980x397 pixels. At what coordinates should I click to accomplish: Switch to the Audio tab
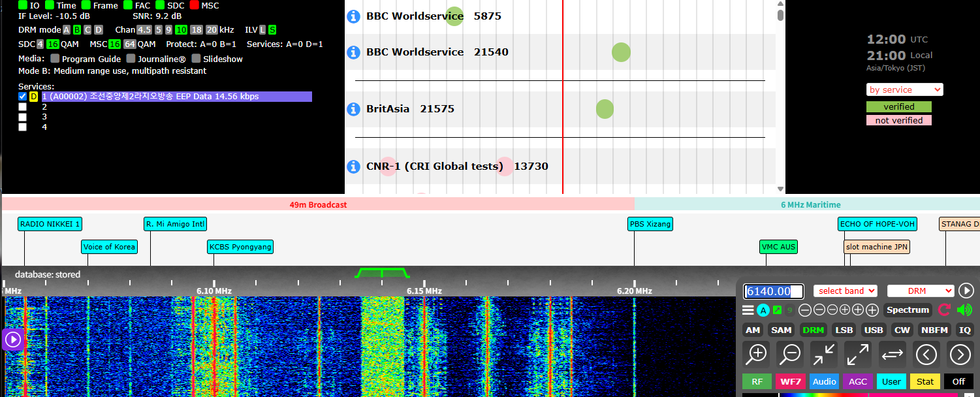[x=824, y=381]
